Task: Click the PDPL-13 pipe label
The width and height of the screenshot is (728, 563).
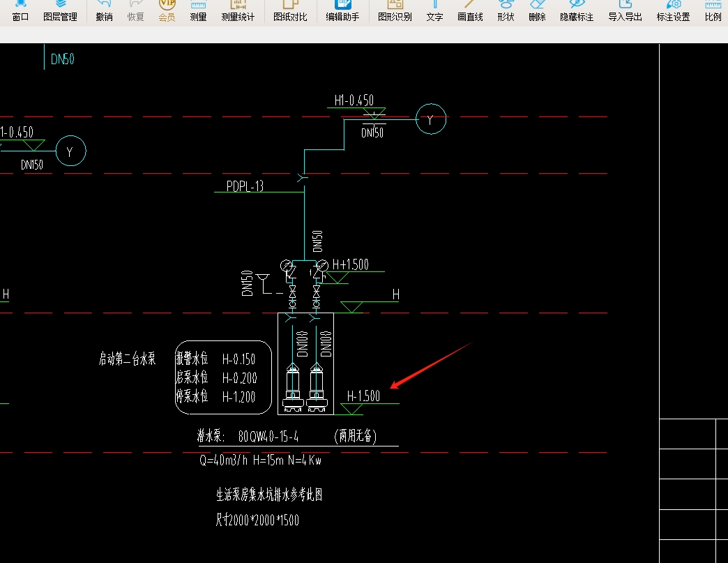Action: click(x=245, y=186)
